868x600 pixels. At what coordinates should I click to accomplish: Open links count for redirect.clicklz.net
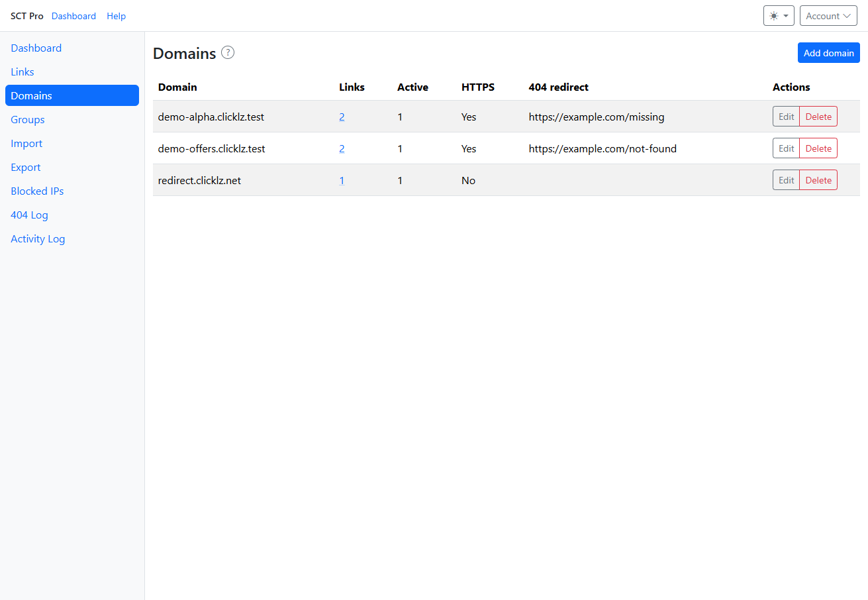point(342,180)
